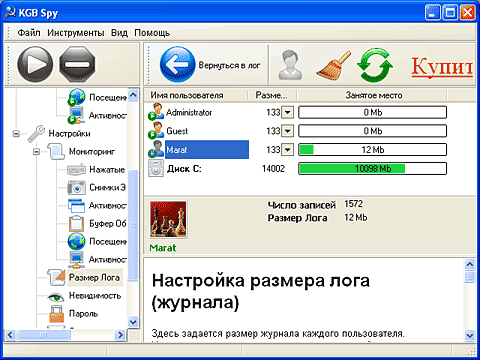Click Диск C: 10098 Mb usage bar

(x=372, y=169)
